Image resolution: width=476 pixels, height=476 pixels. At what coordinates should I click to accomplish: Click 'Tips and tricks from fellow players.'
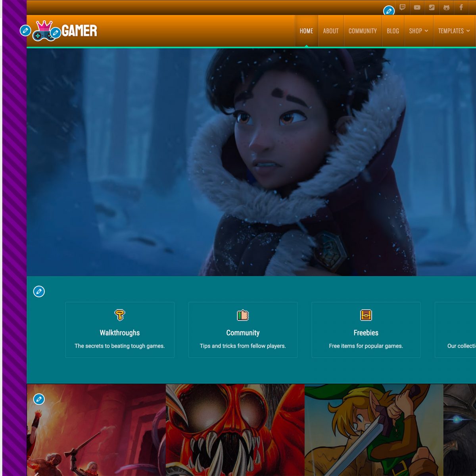click(x=243, y=346)
